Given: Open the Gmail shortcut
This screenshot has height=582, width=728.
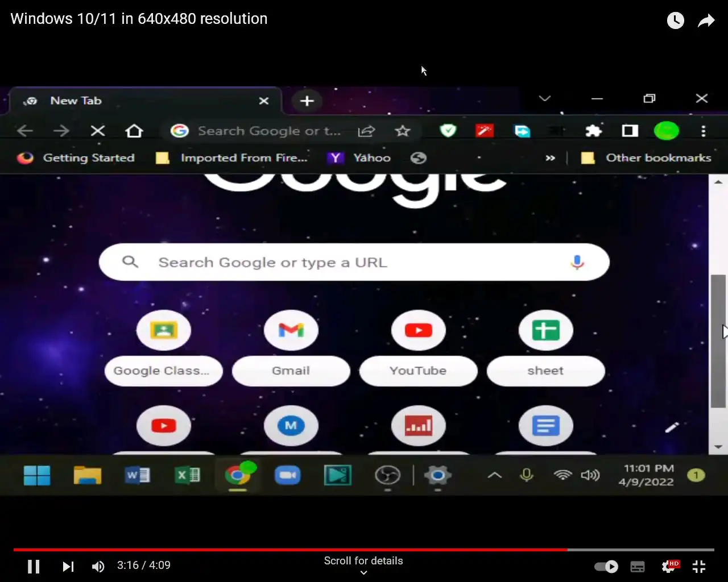Looking at the screenshot, I should pyautogui.click(x=291, y=348).
